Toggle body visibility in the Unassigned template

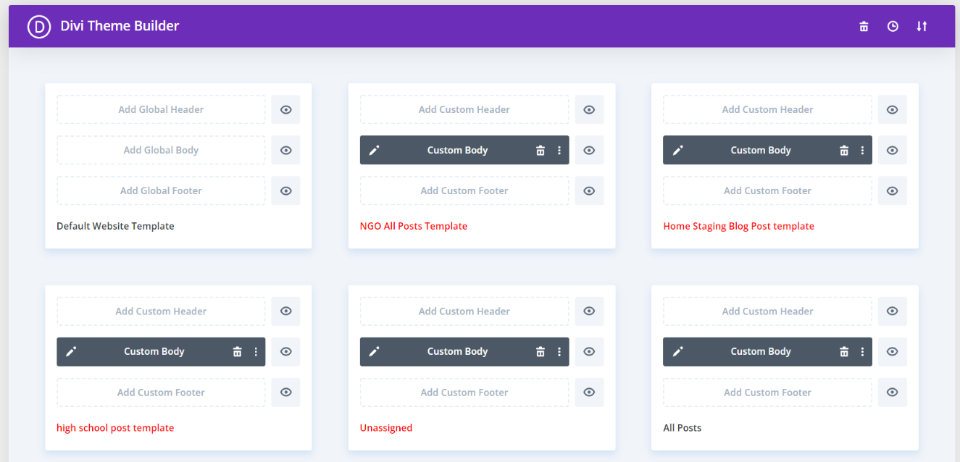(589, 352)
